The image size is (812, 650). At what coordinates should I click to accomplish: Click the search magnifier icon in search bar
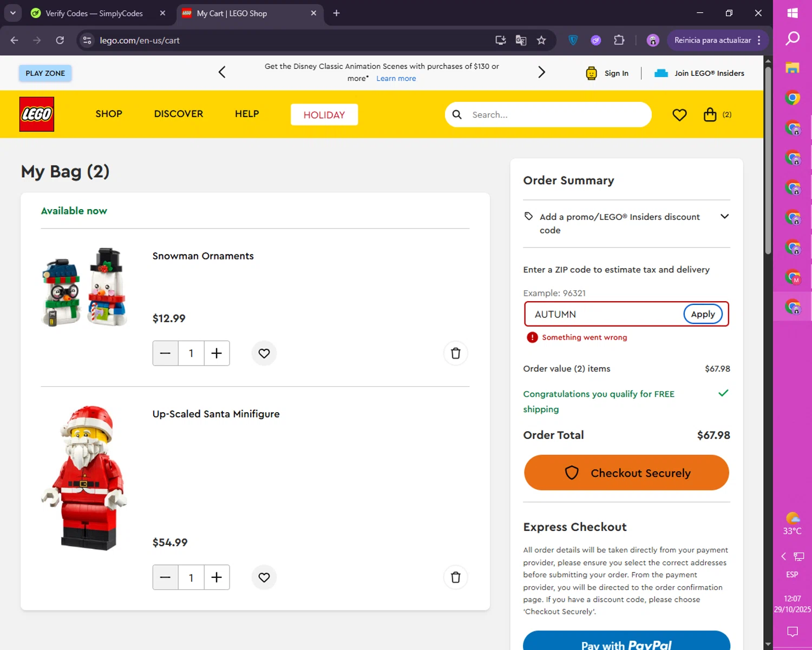coord(457,115)
